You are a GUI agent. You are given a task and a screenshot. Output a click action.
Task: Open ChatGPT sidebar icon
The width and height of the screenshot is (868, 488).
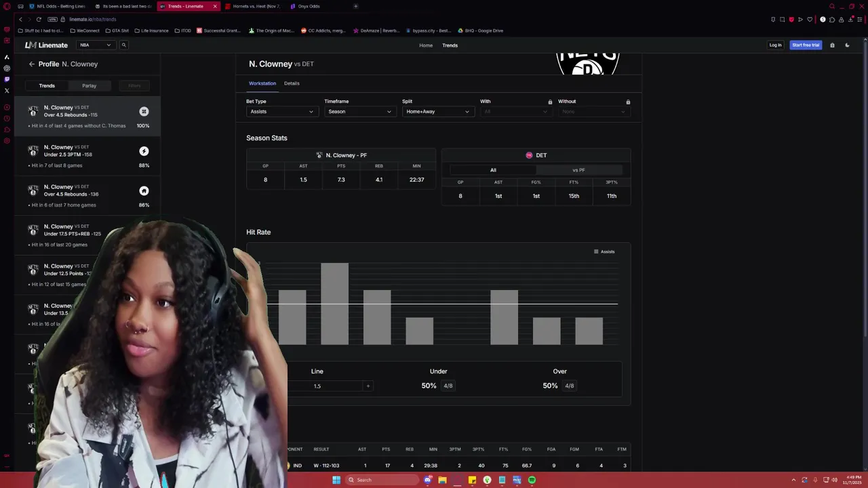click(7, 68)
